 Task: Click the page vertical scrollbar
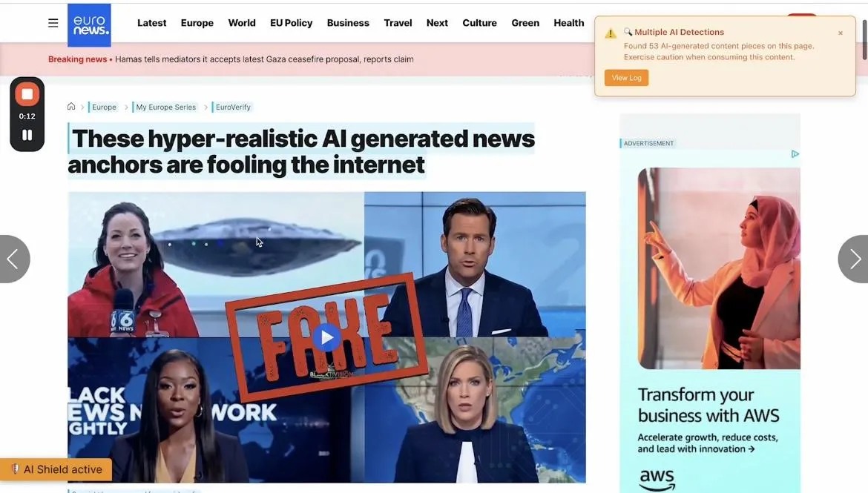[865, 39]
